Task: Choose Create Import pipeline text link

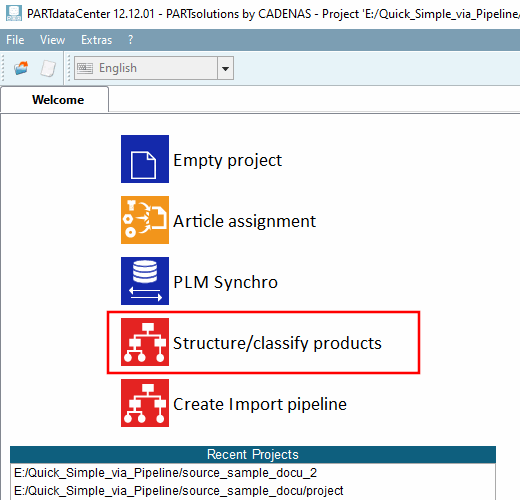Action: pos(260,404)
